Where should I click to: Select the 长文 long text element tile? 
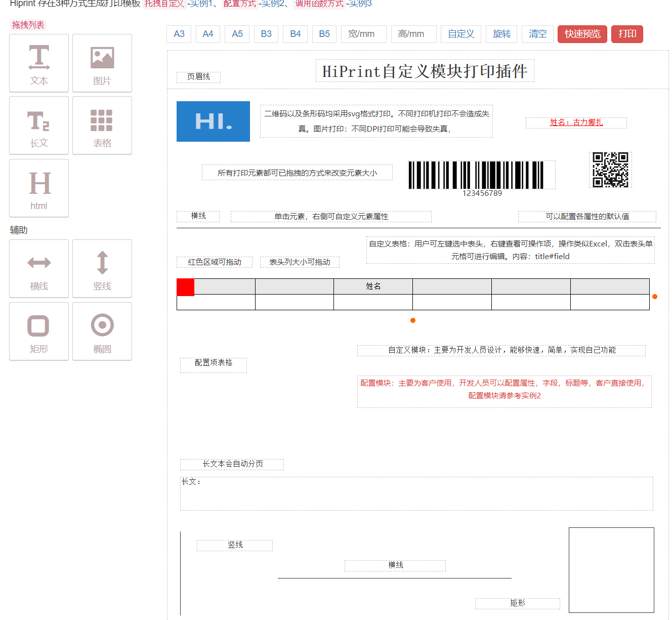tap(39, 126)
